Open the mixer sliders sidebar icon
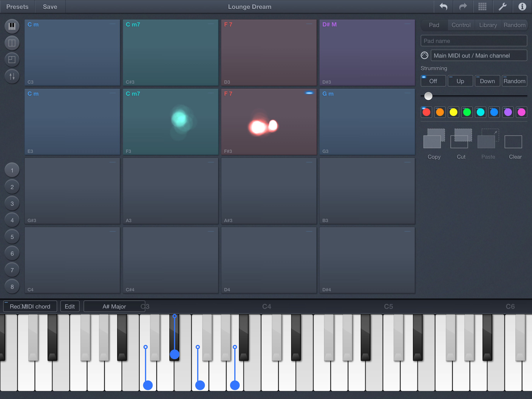 tap(12, 76)
